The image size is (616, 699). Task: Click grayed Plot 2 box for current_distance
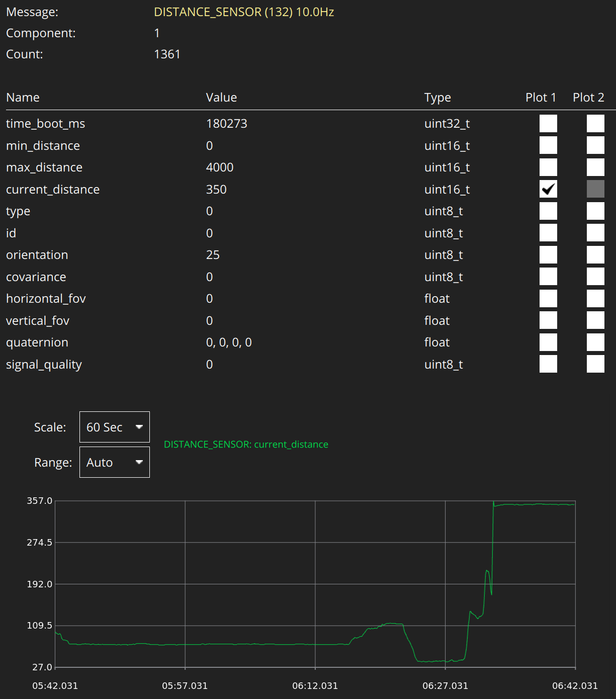(x=595, y=189)
